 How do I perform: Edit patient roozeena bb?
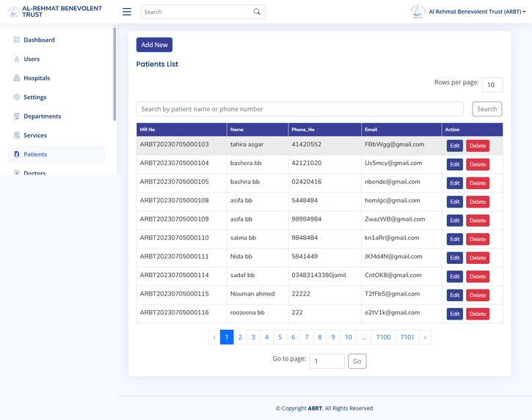(x=455, y=314)
